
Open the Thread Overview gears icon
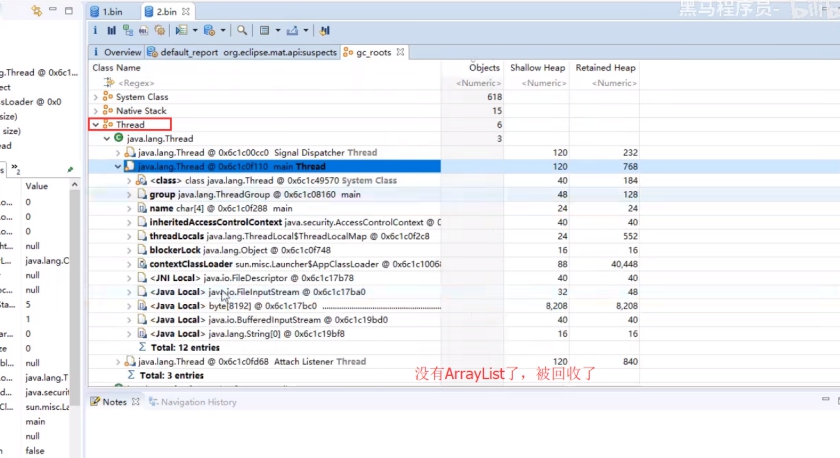tap(160, 31)
